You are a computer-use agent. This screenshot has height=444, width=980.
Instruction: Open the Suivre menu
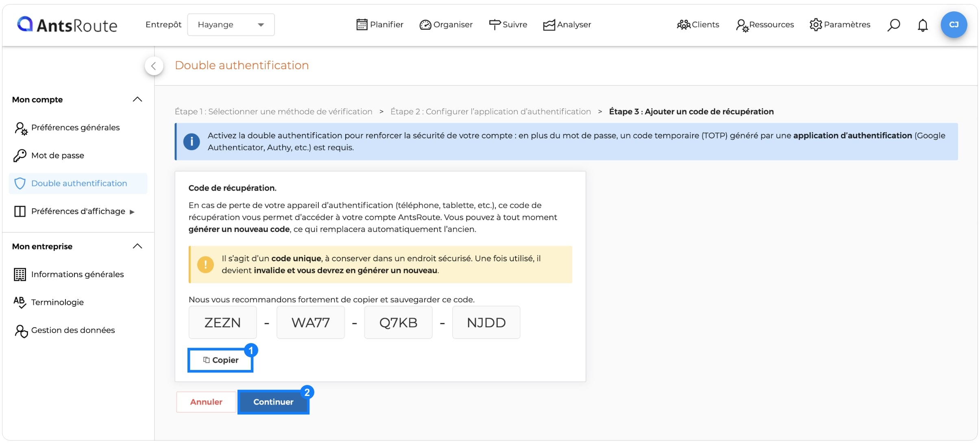[x=508, y=25]
